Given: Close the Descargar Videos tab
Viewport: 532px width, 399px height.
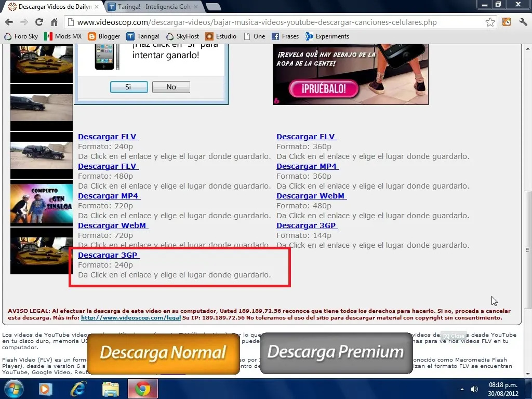Looking at the screenshot, I should (97, 6).
